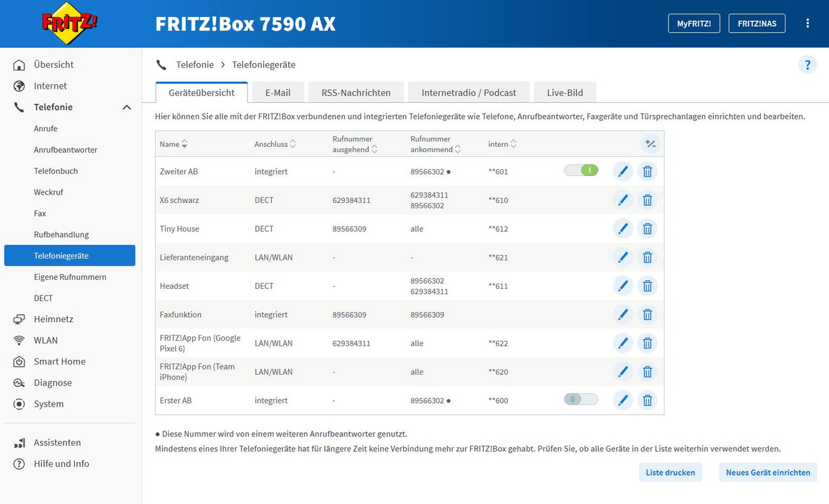This screenshot has height=504, width=829.
Task: Click Neues Gerät einrichten button
Action: pos(768,472)
